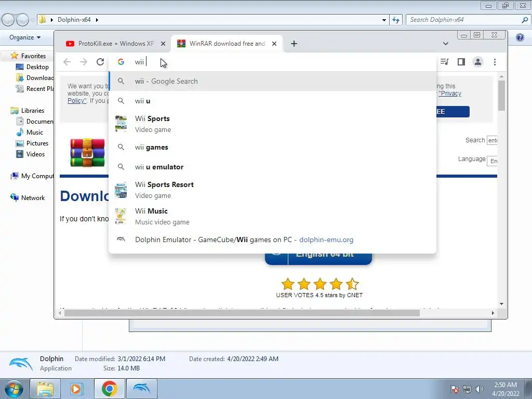Click Dolphin-x64 breadcrumb in address bar
Screen dimensions: 532x399
click(x=74, y=20)
